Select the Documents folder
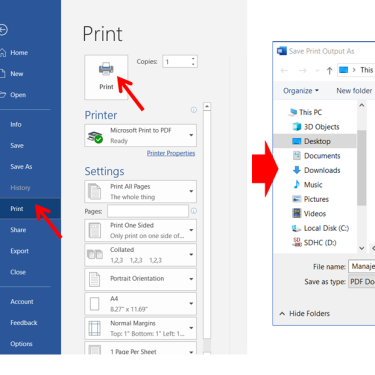 [x=316, y=156]
